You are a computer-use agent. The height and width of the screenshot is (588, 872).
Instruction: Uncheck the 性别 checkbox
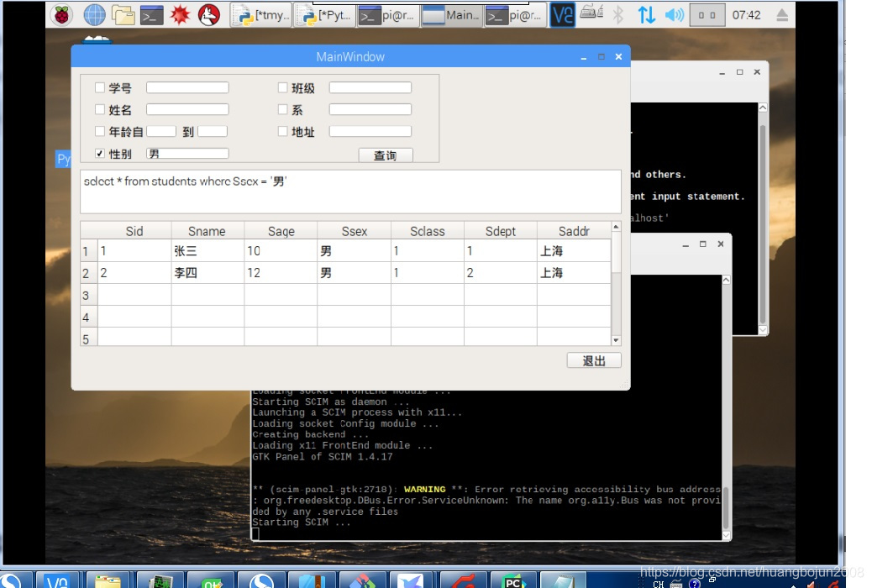pyautogui.click(x=99, y=153)
